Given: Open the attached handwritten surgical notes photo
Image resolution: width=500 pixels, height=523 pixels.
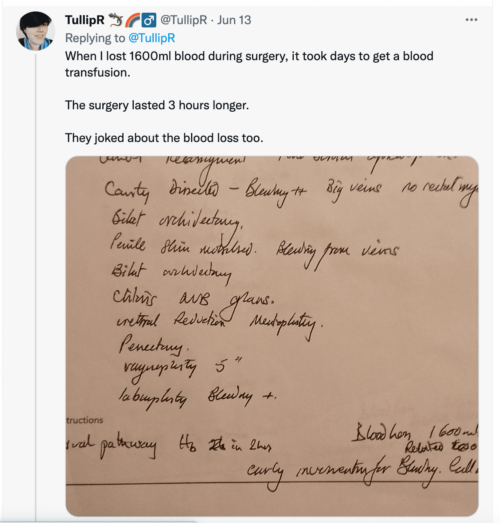Looking at the screenshot, I should (x=272, y=336).
